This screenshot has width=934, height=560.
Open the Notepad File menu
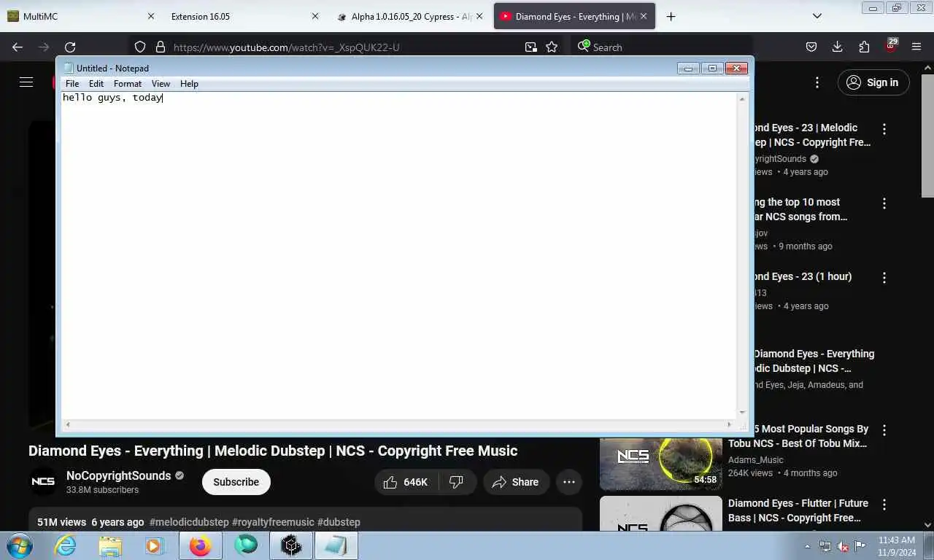pyautogui.click(x=72, y=84)
